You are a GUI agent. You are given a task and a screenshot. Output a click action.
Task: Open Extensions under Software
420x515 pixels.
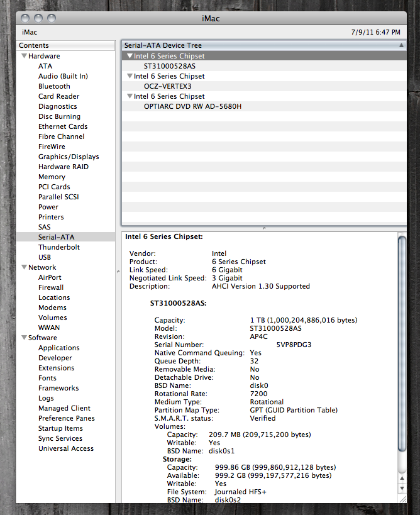point(56,368)
